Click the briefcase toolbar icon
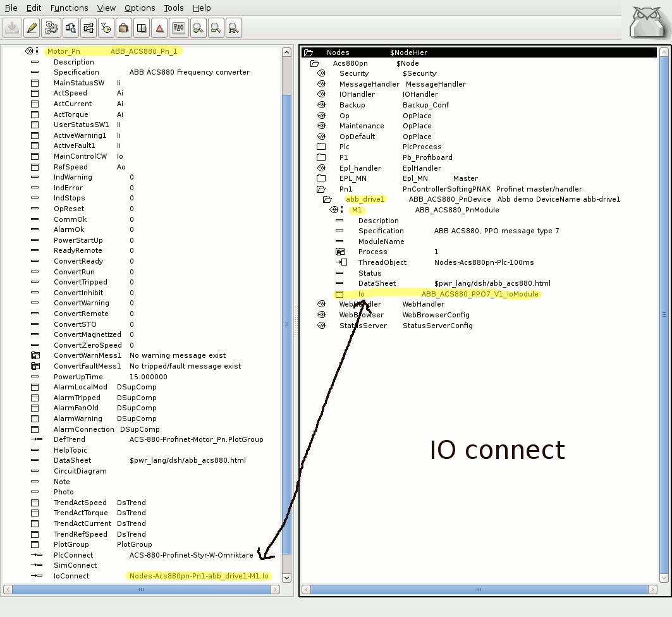672x617 pixels. [123, 28]
